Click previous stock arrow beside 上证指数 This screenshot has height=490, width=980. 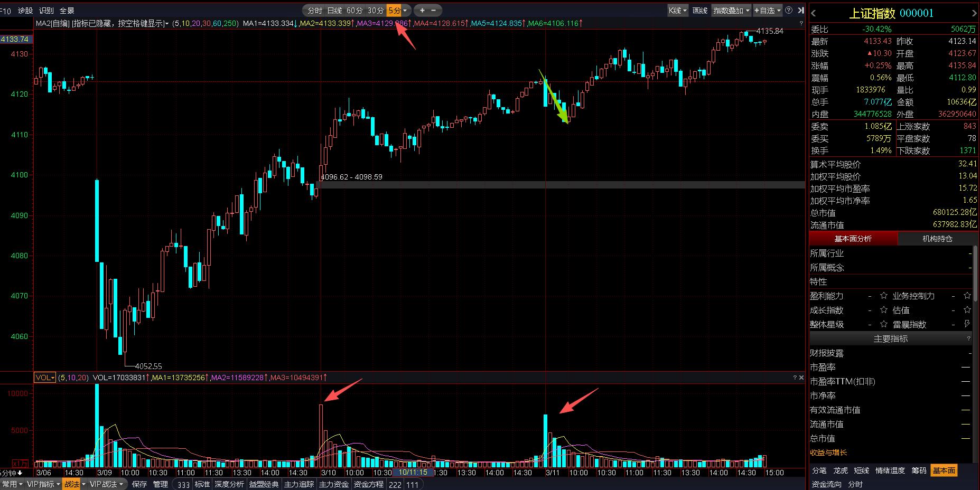pos(814,14)
